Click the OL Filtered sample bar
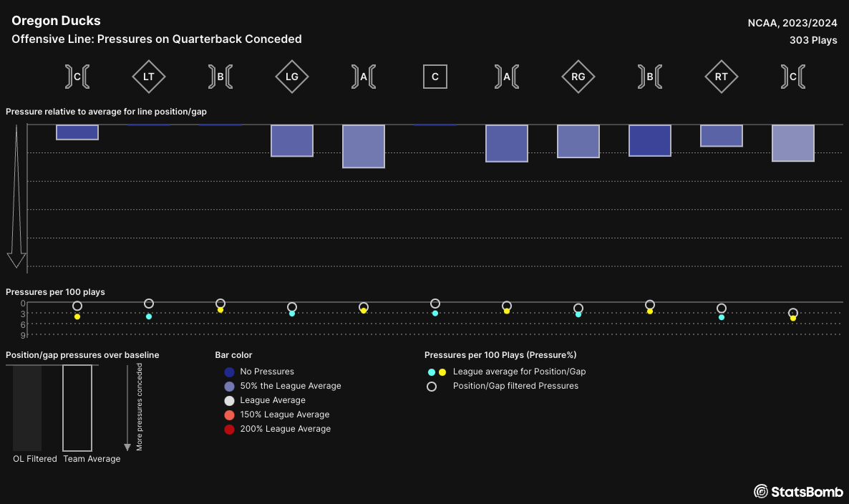849x504 pixels. tap(27, 407)
